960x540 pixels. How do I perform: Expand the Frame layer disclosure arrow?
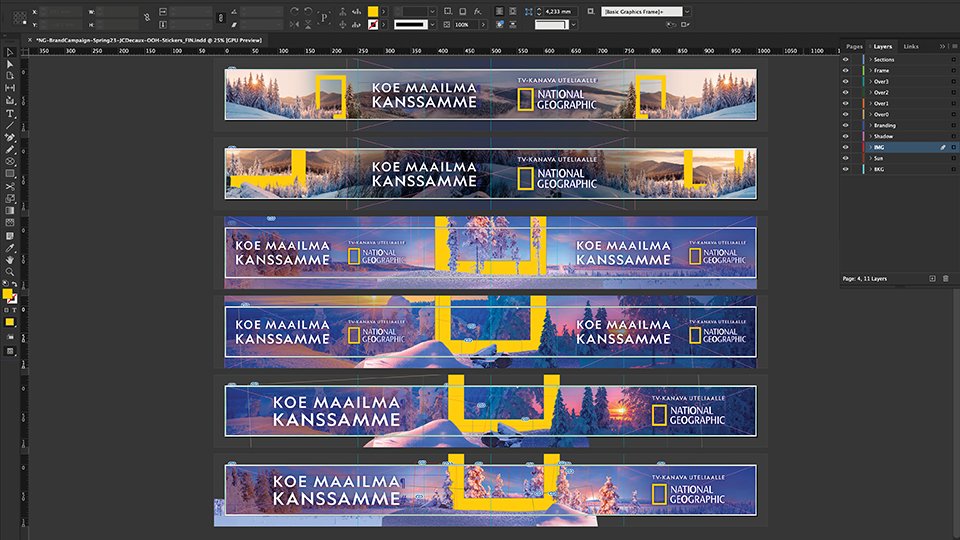(x=870, y=70)
